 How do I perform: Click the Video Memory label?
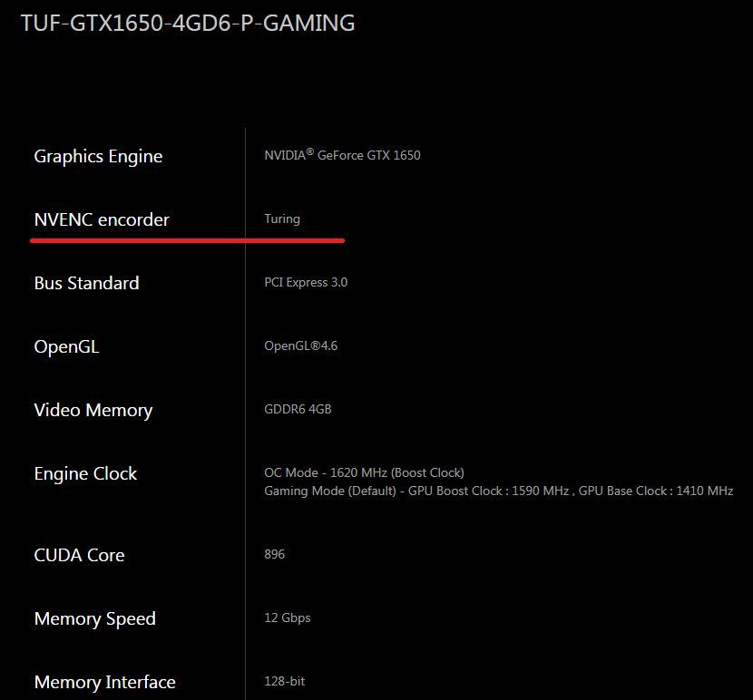pyautogui.click(x=93, y=411)
